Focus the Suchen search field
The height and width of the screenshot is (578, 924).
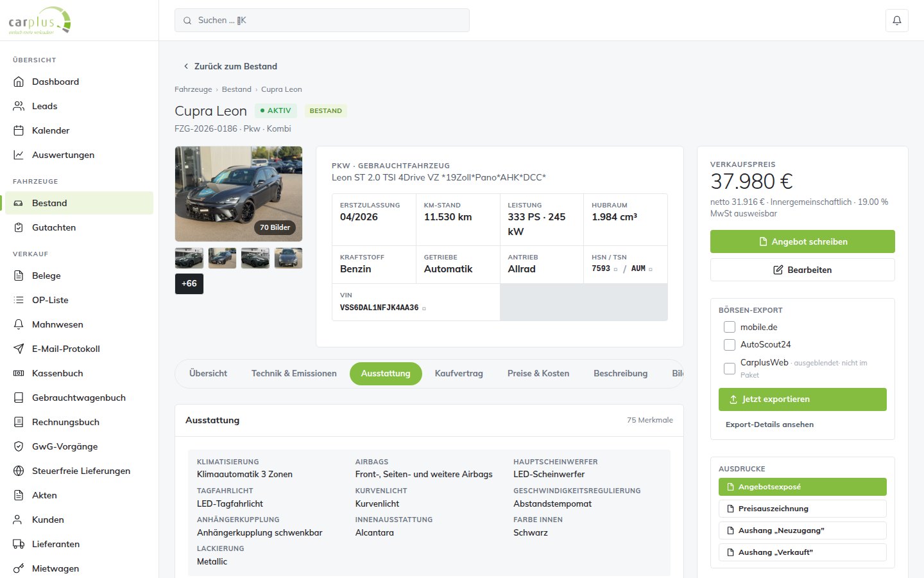[322, 21]
